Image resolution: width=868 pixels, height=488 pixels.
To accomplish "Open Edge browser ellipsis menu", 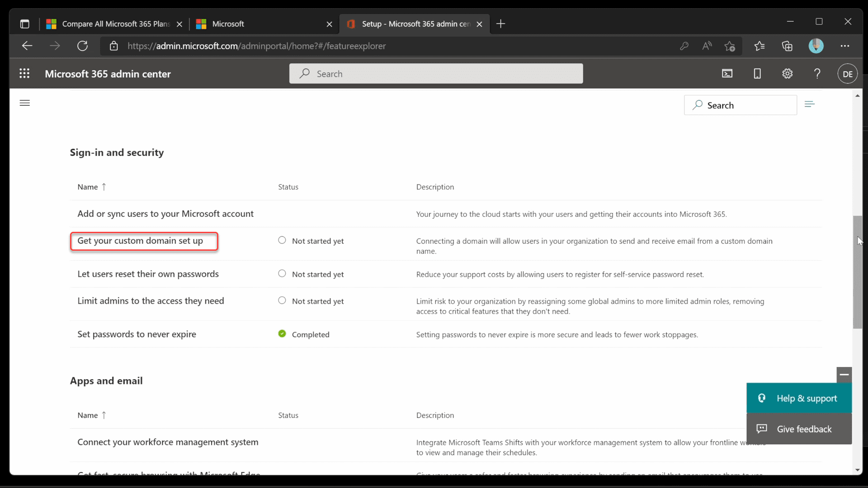I will click(845, 46).
